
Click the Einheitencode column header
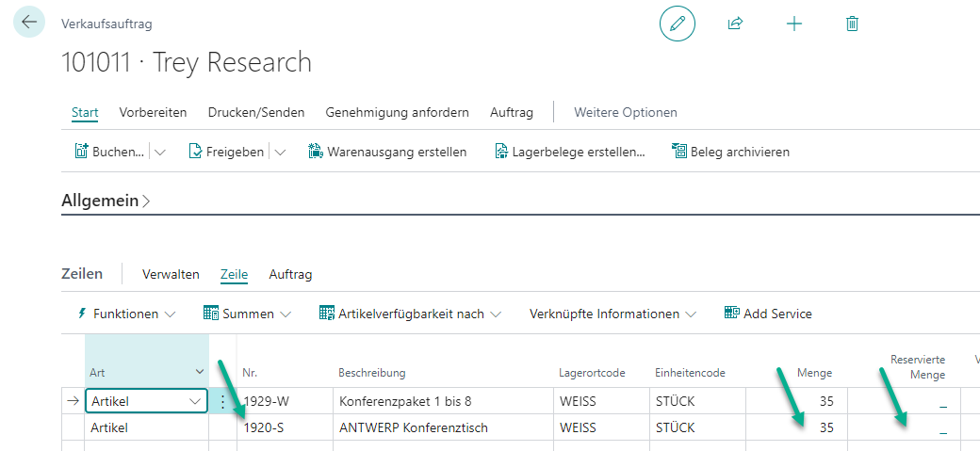(690, 374)
